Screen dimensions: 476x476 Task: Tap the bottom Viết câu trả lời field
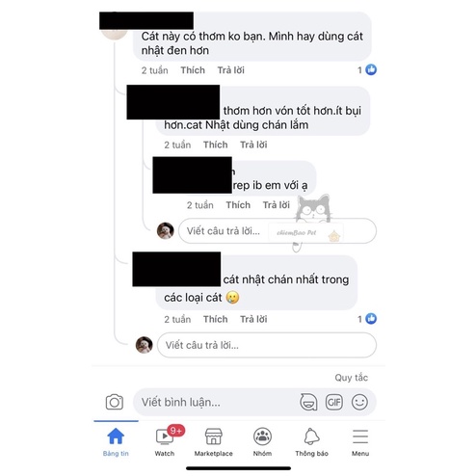267,345
